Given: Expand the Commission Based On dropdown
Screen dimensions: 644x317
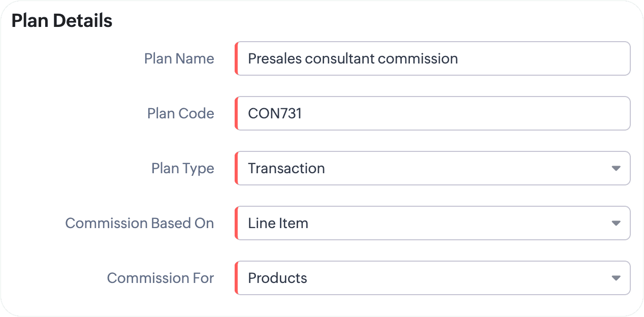Looking at the screenshot, I should pyautogui.click(x=433, y=223).
